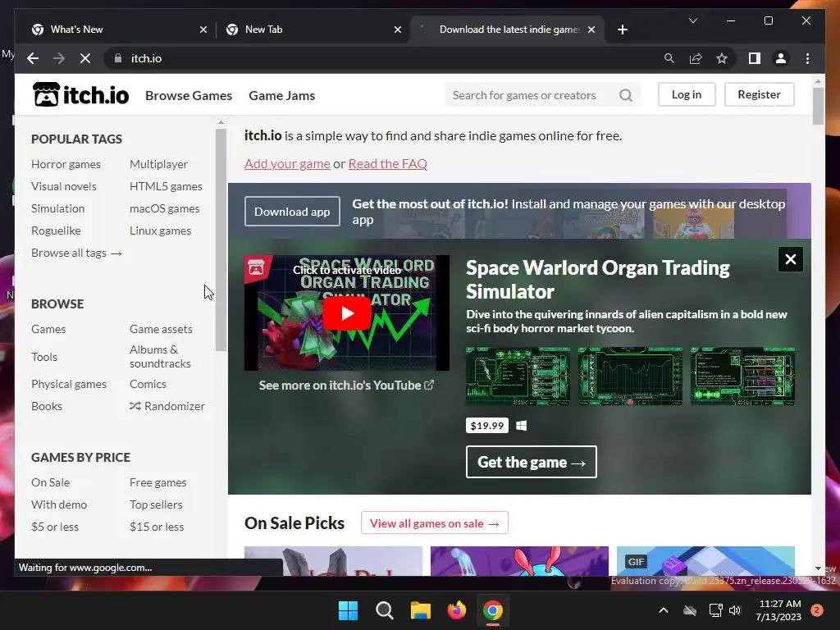Open Horror games tag
The height and width of the screenshot is (630, 840).
[x=66, y=164]
